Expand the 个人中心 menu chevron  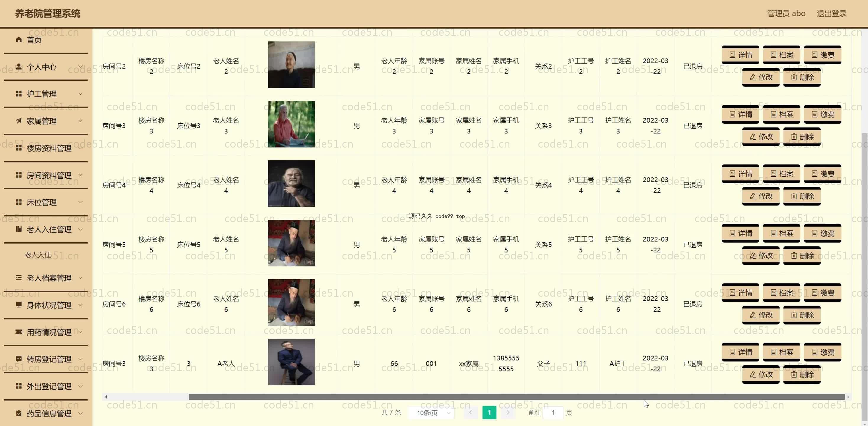[80, 67]
